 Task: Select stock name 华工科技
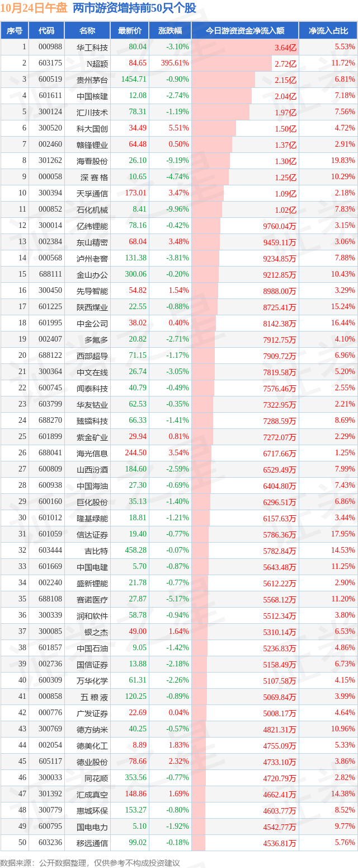coord(92,47)
